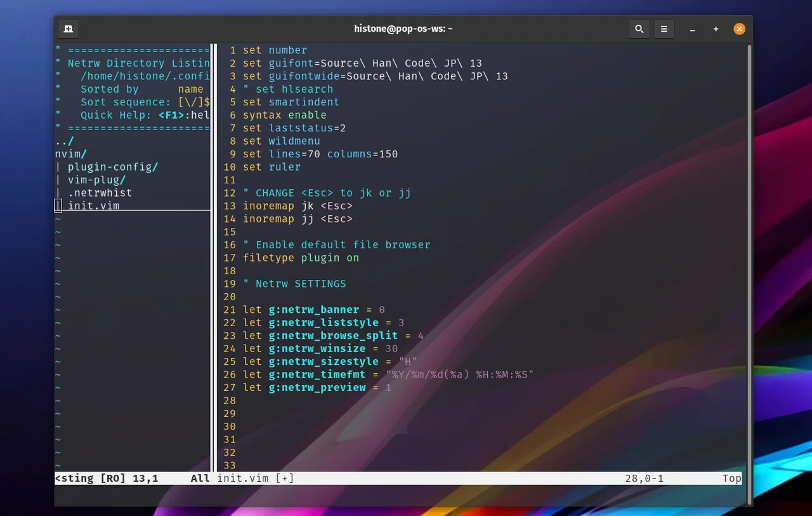This screenshot has width=812, height=516.
Task: Click the 'set laststatus=2' line
Action: (x=294, y=128)
